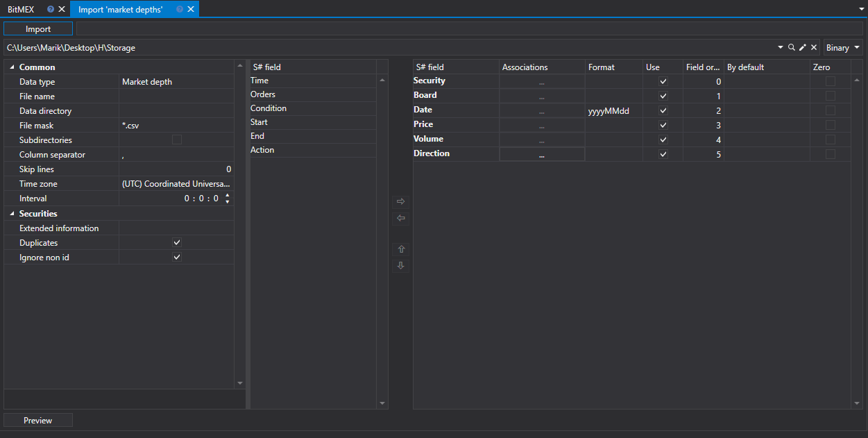Open Associations button for Price row
868x438 pixels.
click(x=542, y=126)
